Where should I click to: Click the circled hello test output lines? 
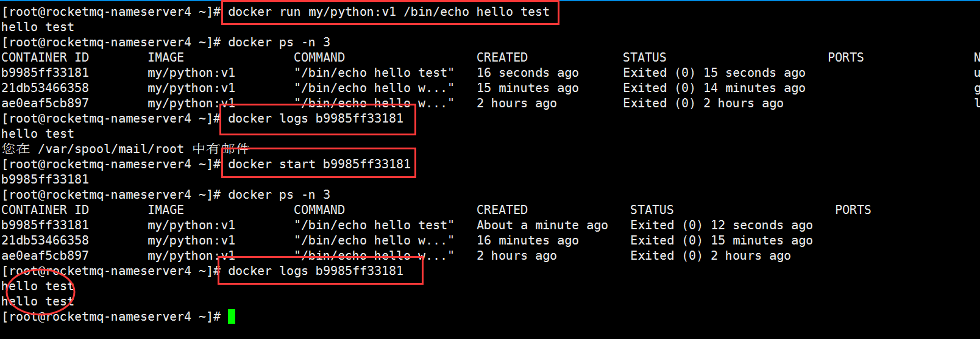click(38, 294)
